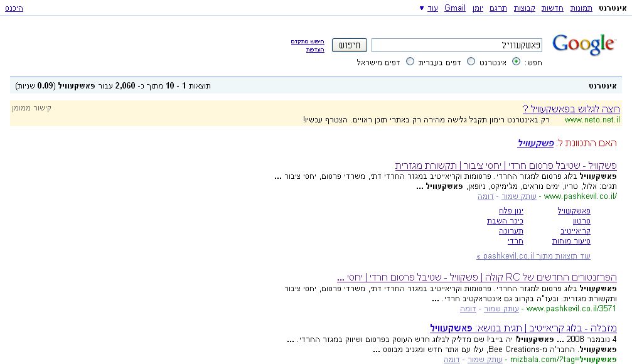Image resolution: width=632 pixels, height=364 pixels.
Task: Select the אינטרנט search scope radio button
Action: coord(517,62)
